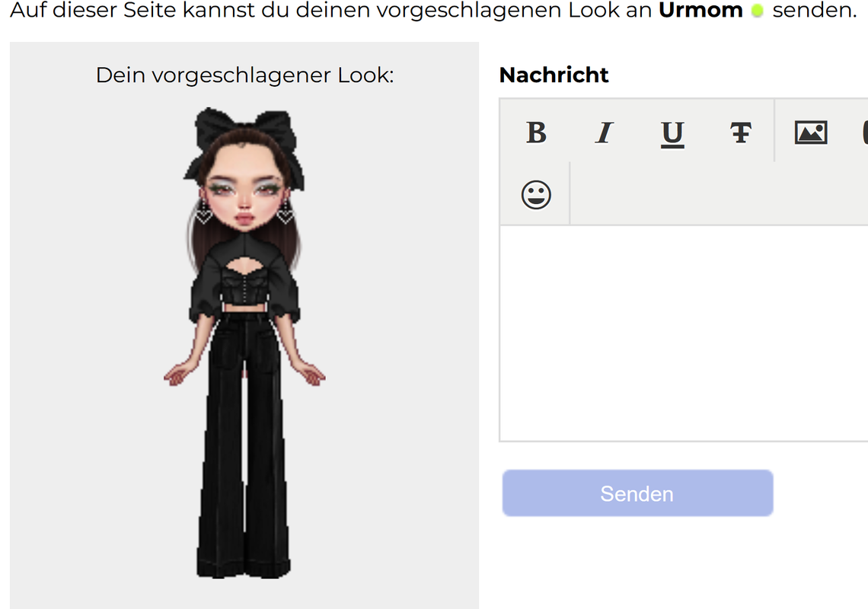
Task: Insert an image via the picture icon
Action: 811,132
